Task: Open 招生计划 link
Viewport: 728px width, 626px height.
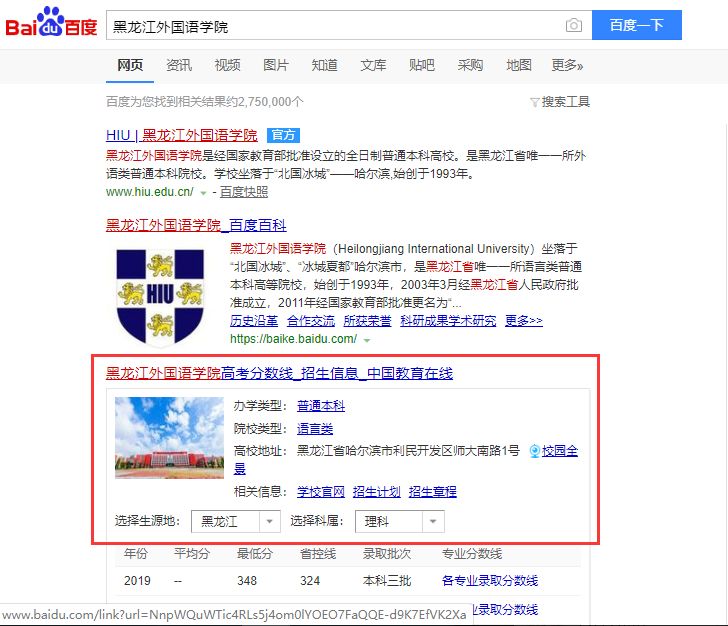Action: 377,492
